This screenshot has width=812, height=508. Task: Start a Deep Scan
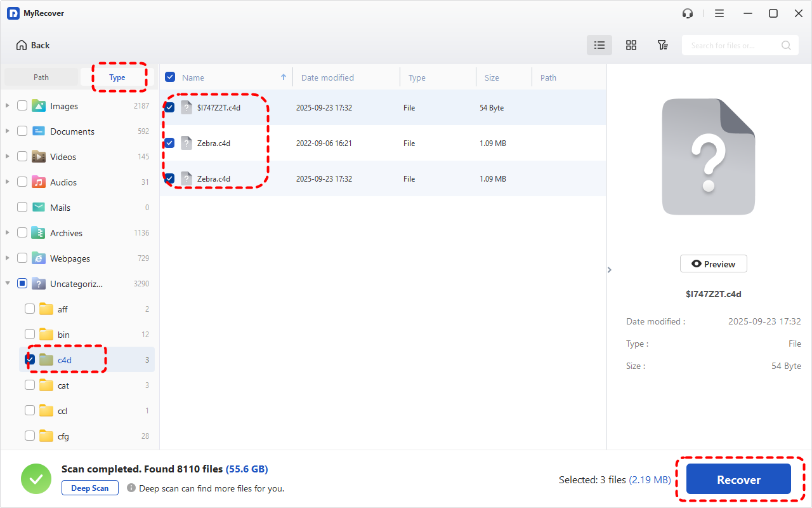point(90,488)
